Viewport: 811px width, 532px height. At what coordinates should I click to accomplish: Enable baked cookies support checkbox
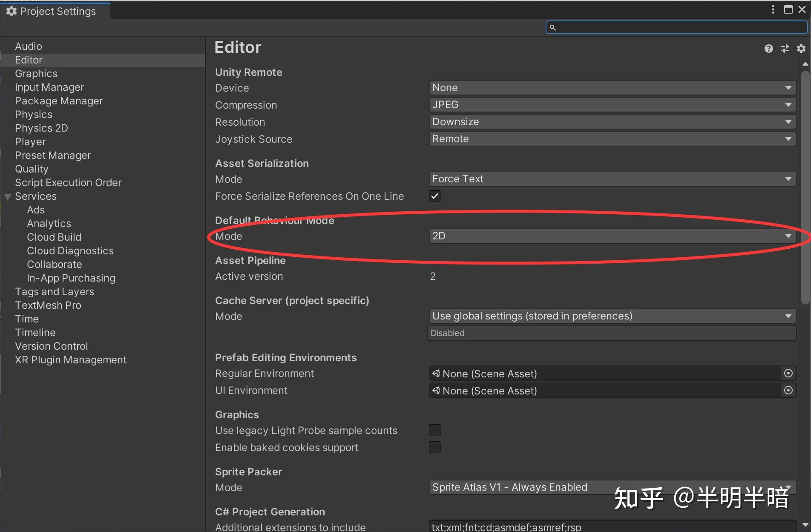pyautogui.click(x=434, y=447)
